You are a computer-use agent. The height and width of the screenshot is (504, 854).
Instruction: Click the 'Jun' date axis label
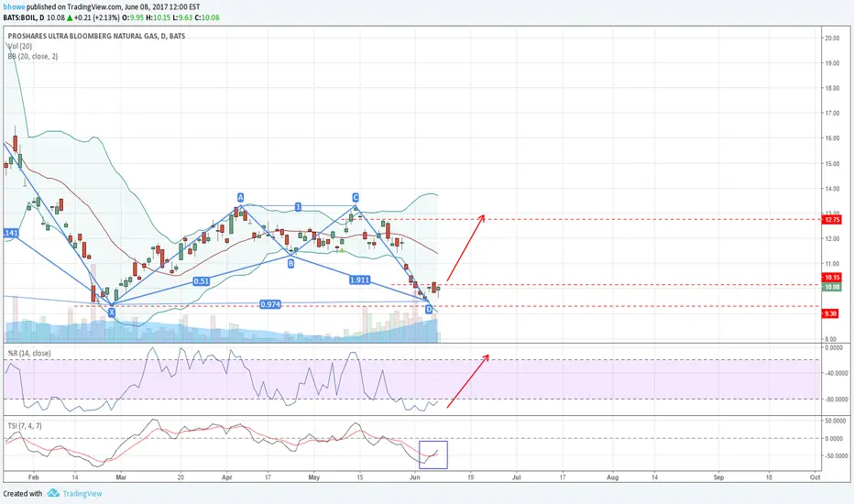coord(415,477)
